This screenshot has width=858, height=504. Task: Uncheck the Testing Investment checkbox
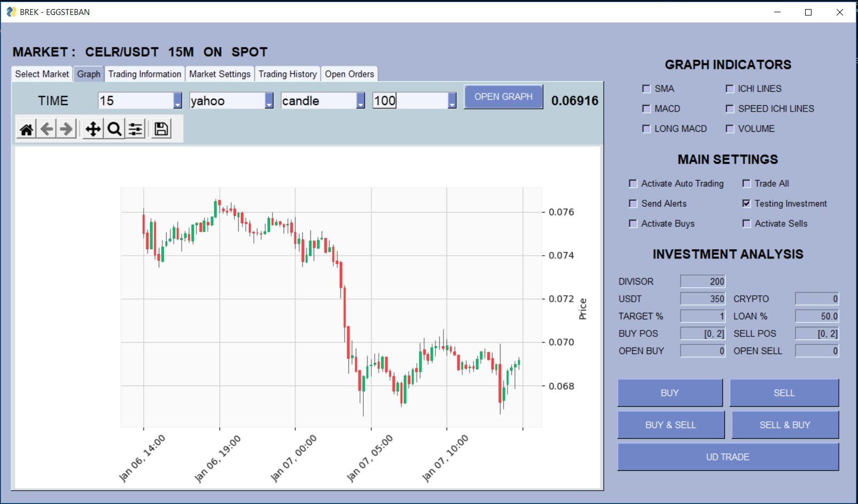(x=746, y=203)
